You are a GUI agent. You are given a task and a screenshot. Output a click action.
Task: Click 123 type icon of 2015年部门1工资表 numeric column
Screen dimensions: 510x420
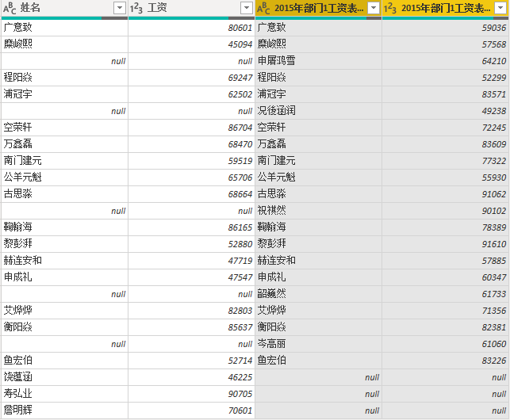391,8
